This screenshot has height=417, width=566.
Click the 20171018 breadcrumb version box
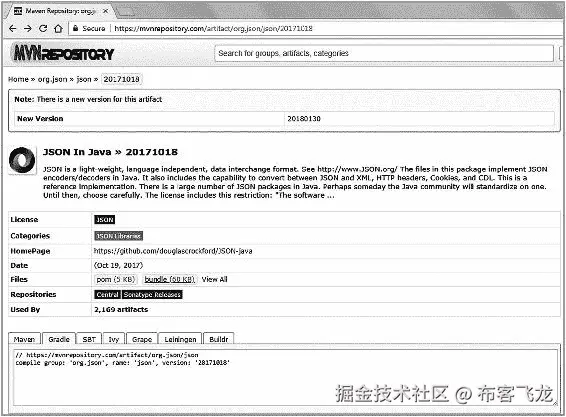(x=122, y=79)
